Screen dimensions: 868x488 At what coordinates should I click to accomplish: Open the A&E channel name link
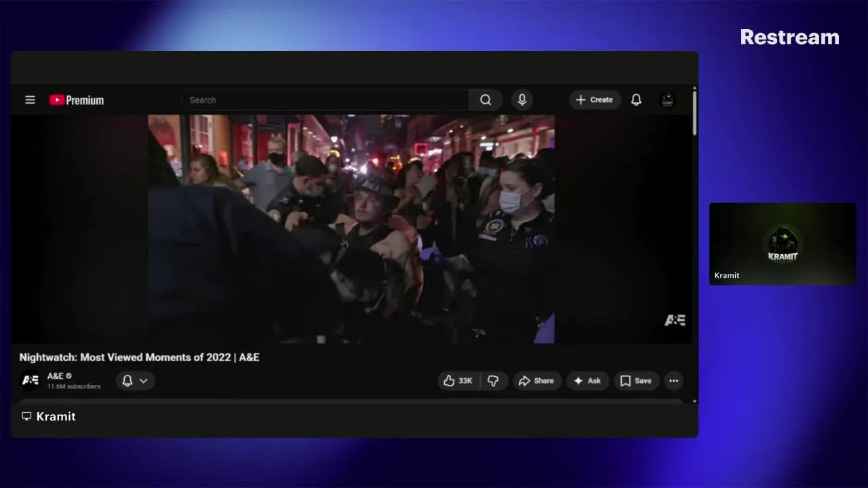click(x=56, y=375)
